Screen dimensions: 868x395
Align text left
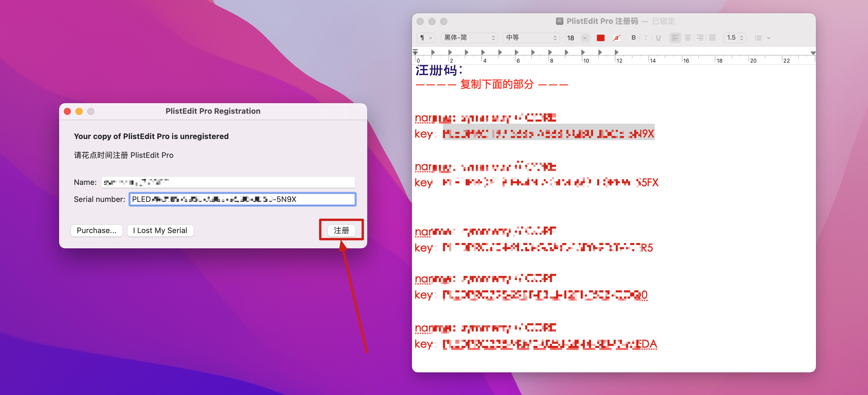tap(675, 38)
